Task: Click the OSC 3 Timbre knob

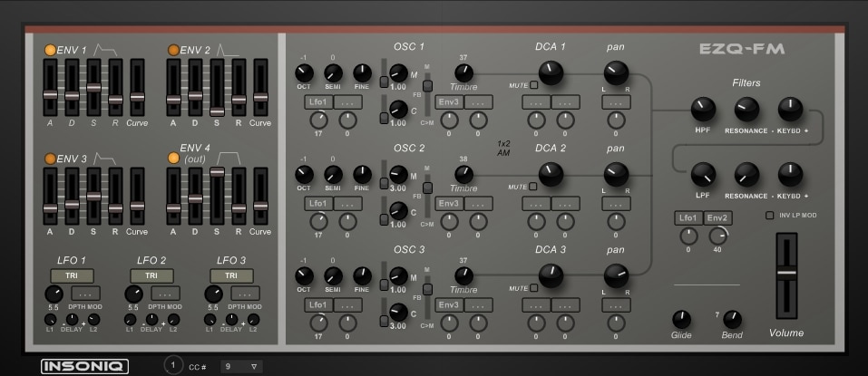Action: [x=463, y=276]
